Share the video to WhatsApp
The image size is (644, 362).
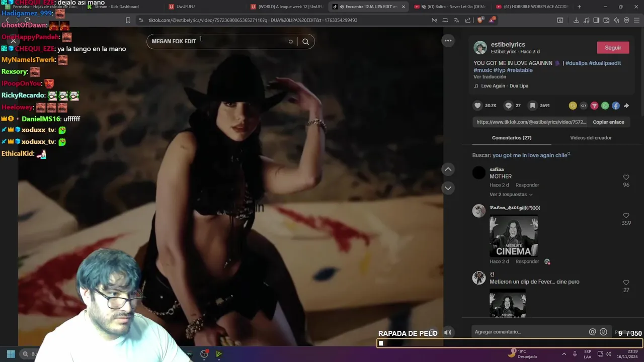click(x=605, y=106)
